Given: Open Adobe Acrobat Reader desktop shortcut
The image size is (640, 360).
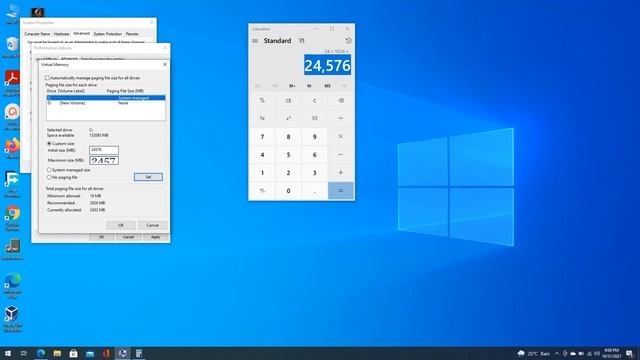Looking at the screenshot, I should click(x=12, y=82).
